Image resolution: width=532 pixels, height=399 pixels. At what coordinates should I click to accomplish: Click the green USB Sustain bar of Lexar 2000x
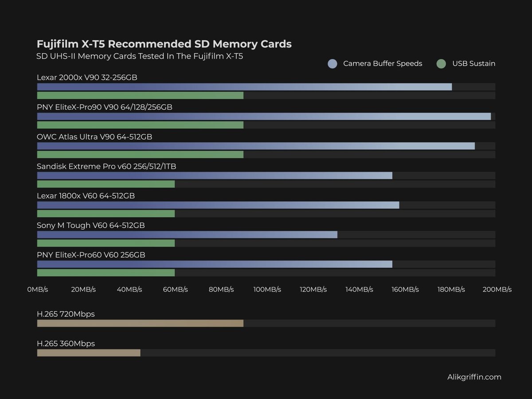point(140,95)
